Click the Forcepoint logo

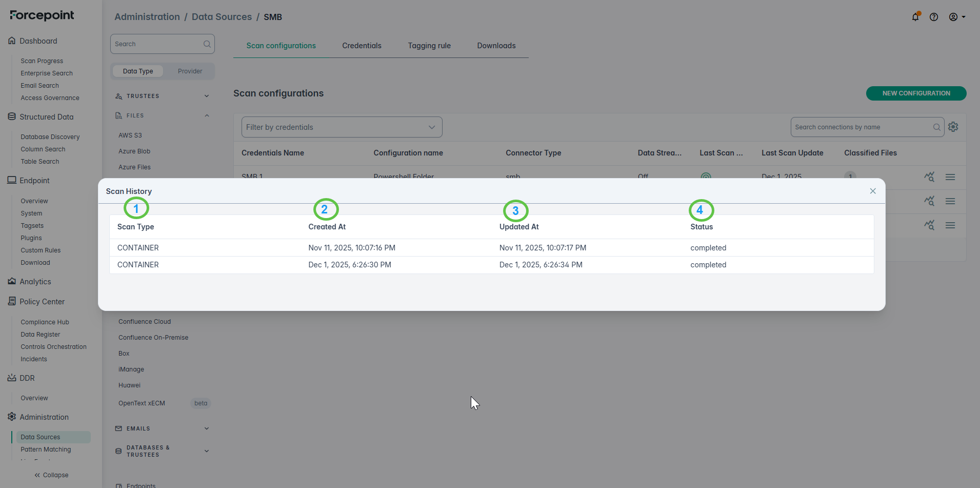pos(42,15)
